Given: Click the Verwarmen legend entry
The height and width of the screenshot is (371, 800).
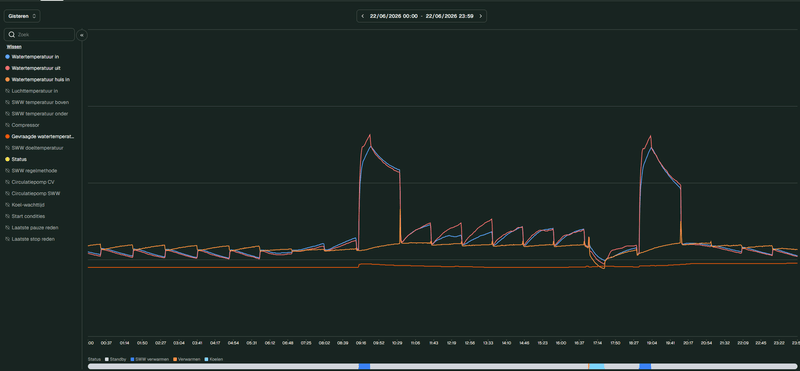Looking at the screenshot, I should [x=186, y=359].
